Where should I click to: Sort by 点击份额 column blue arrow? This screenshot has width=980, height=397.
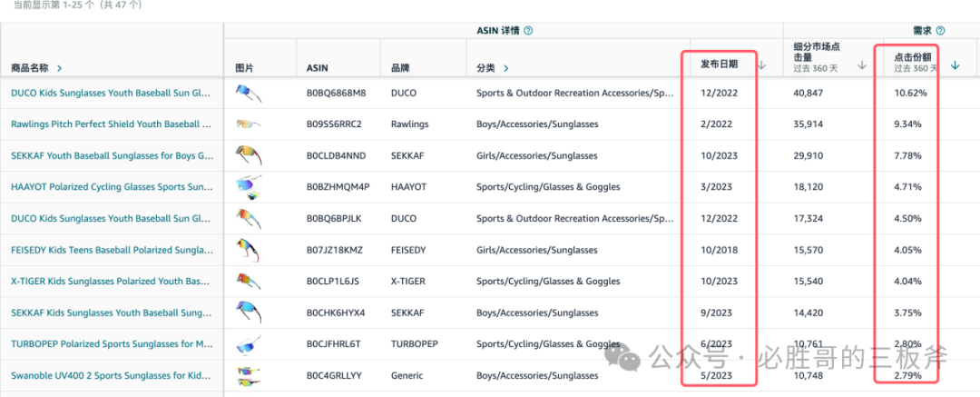pos(955,65)
